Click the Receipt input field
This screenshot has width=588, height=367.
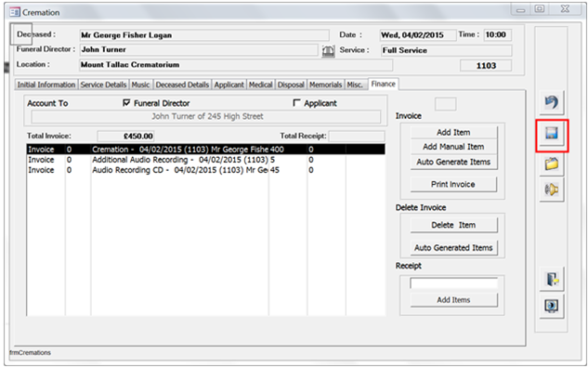pos(453,283)
